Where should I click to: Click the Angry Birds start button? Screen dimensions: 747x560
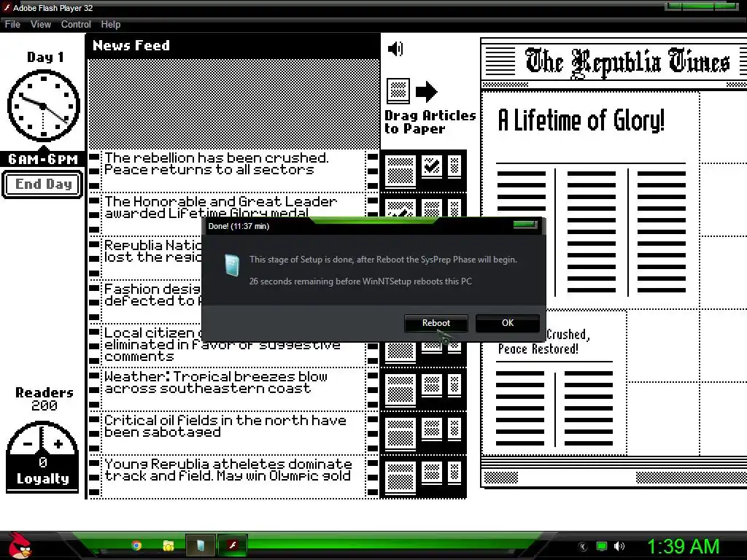point(20,545)
